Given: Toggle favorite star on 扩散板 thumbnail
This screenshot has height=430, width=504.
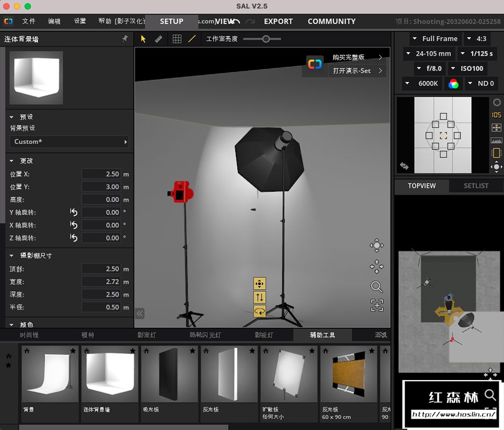Looking at the screenshot, I should 312,351.
